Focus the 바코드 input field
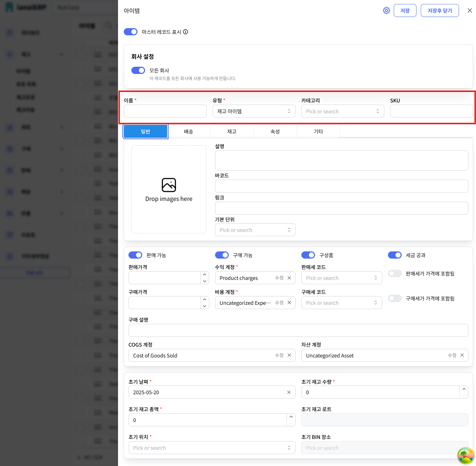Screen dimensions: 476x466 (342, 186)
